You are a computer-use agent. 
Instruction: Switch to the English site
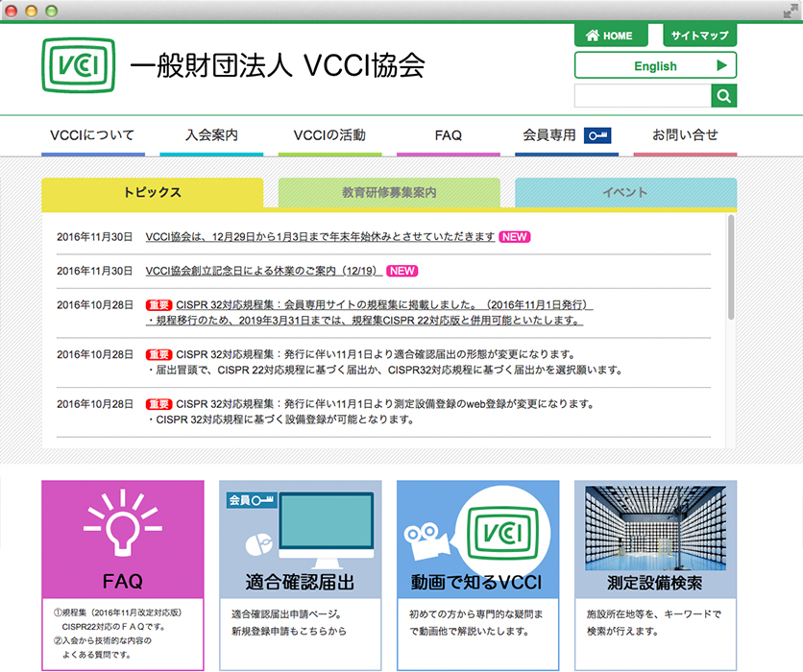655,65
